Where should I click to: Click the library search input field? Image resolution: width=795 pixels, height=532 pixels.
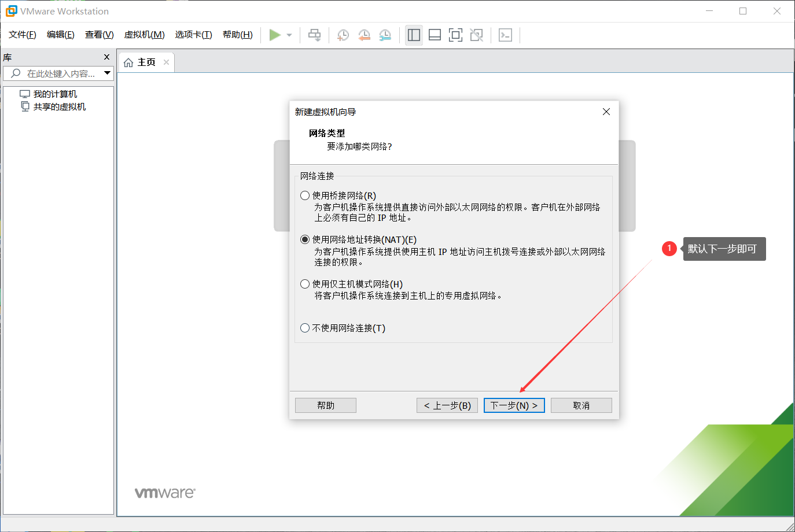(58, 73)
